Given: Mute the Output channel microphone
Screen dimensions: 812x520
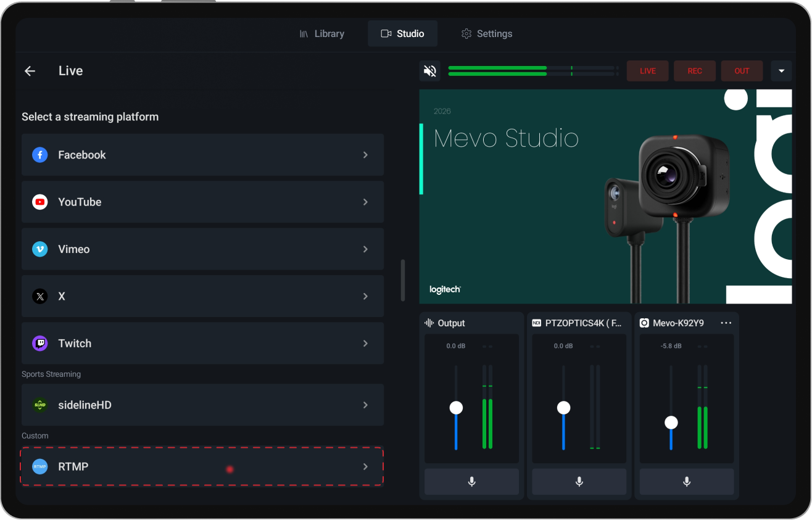Looking at the screenshot, I should [471, 482].
